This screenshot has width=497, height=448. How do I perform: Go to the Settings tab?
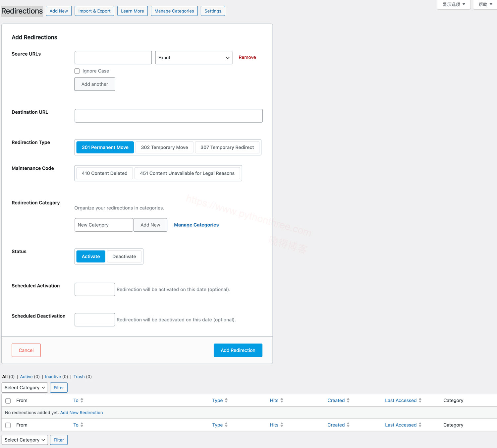(x=213, y=11)
